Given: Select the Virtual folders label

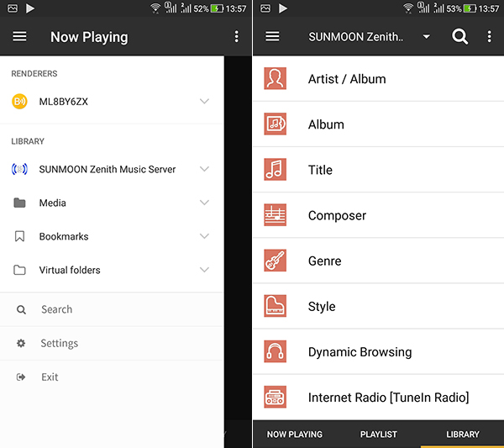Looking at the screenshot, I should (x=70, y=270).
